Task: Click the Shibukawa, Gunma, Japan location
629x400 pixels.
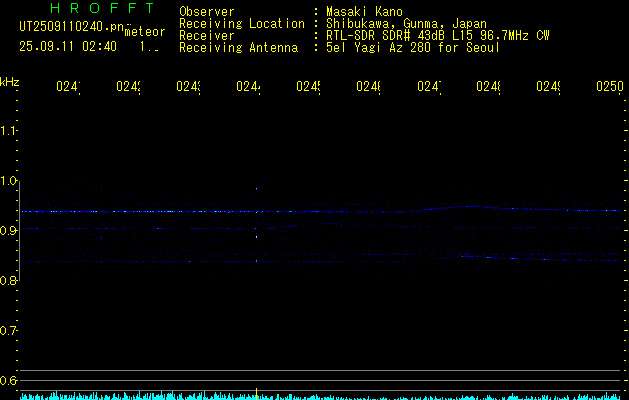Action: click(406, 24)
